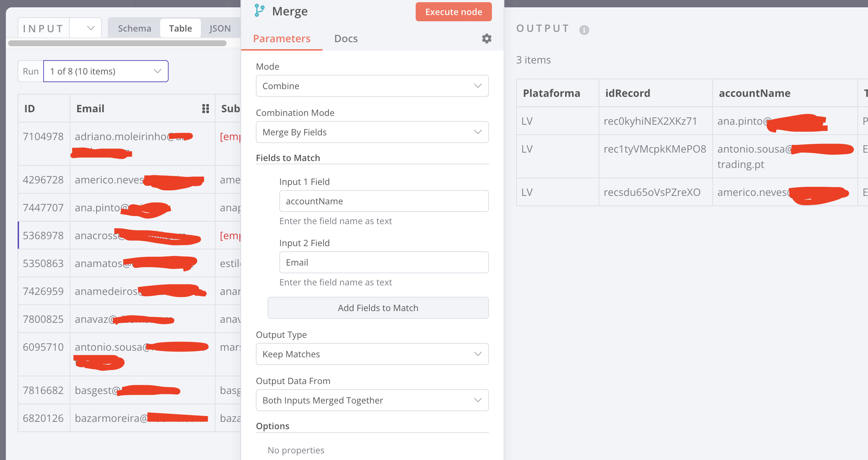Click the Merge node branch icon
The image size is (868, 460).
(260, 11)
